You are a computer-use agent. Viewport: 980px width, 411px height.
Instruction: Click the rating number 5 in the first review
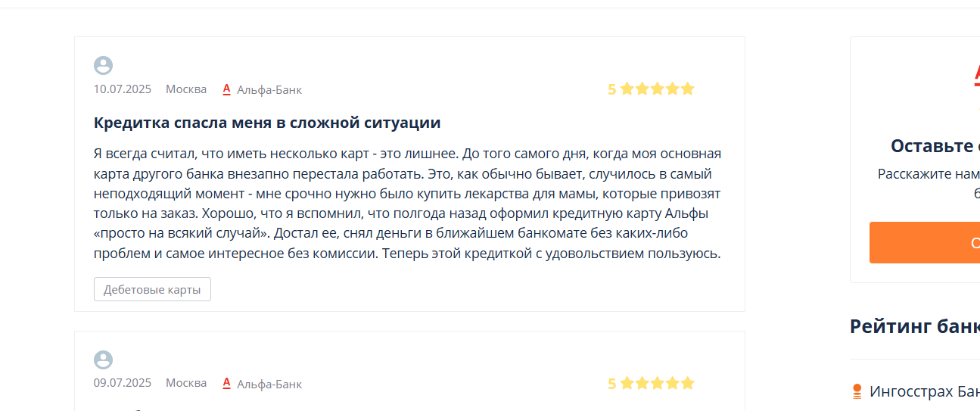point(611,89)
